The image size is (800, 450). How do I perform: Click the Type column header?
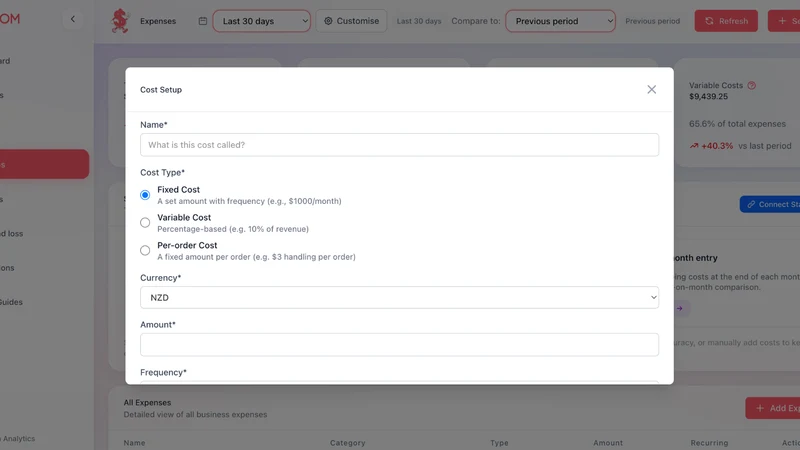tap(499, 443)
